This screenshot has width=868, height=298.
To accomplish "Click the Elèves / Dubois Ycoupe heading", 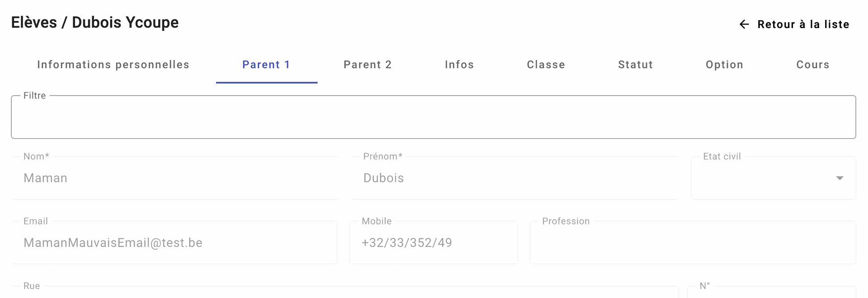I will (95, 23).
